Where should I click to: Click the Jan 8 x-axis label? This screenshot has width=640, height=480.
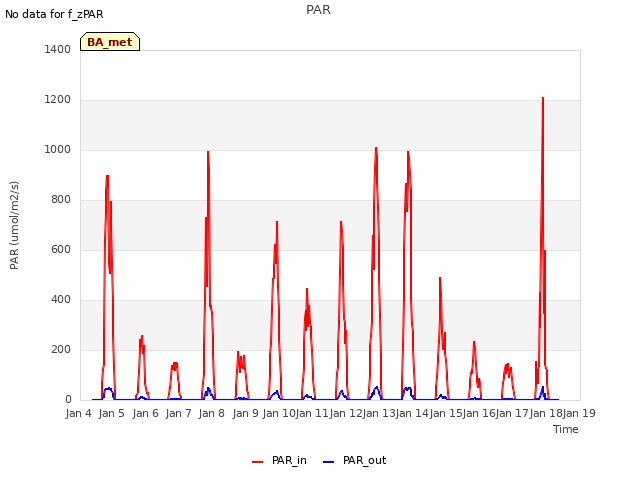click(x=212, y=413)
